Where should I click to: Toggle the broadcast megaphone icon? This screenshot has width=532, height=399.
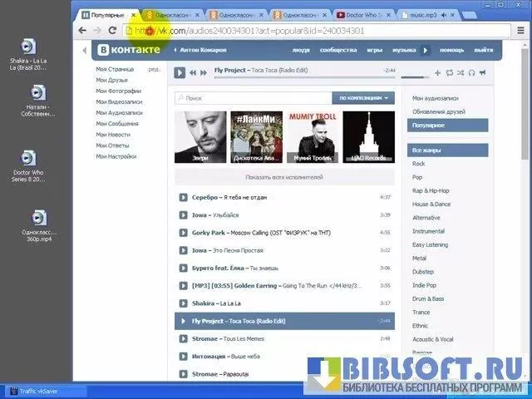(483, 73)
